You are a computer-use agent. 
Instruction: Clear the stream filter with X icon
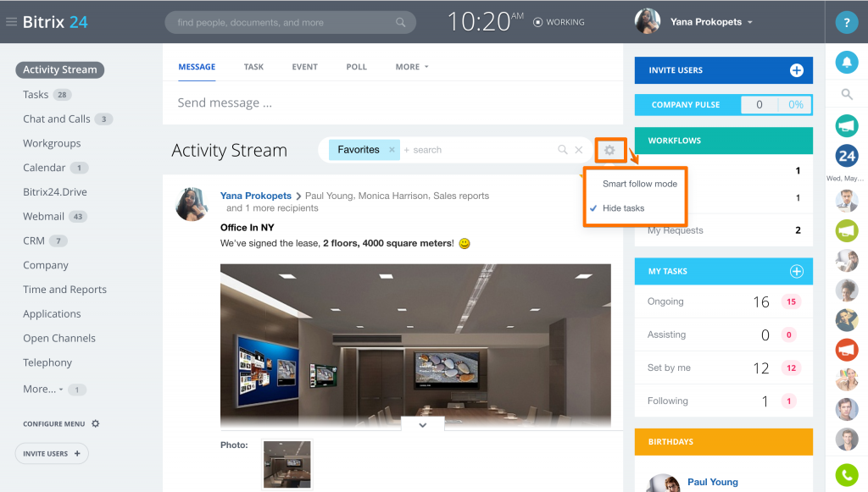[x=578, y=150]
